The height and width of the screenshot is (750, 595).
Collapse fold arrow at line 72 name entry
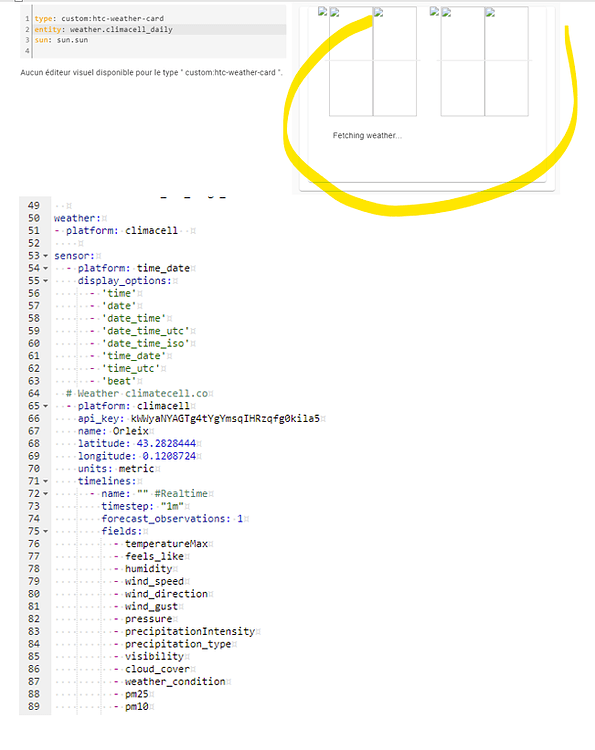point(45,494)
